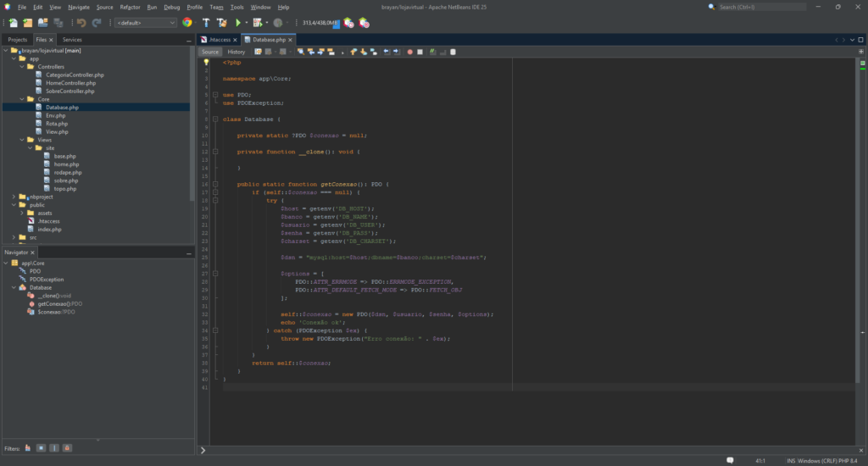Click the Search (Ctrl+I) input field
The image size is (868, 466).
click(761, 7)
